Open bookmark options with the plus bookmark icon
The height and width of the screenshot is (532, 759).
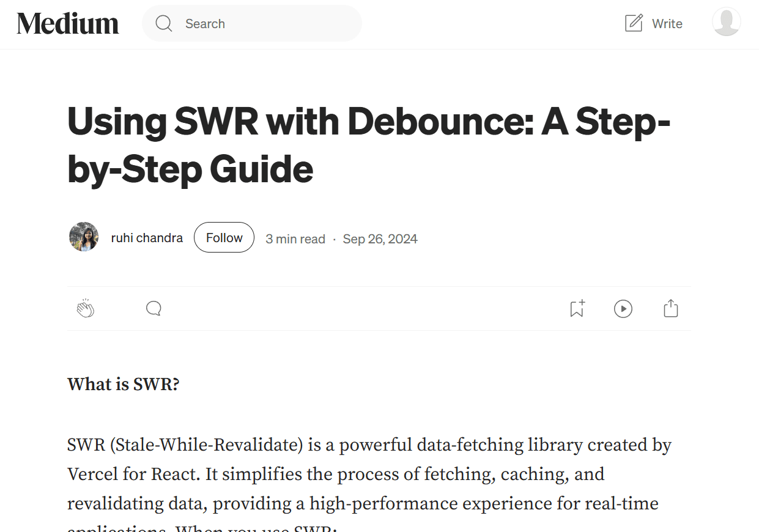coord(576,309)
